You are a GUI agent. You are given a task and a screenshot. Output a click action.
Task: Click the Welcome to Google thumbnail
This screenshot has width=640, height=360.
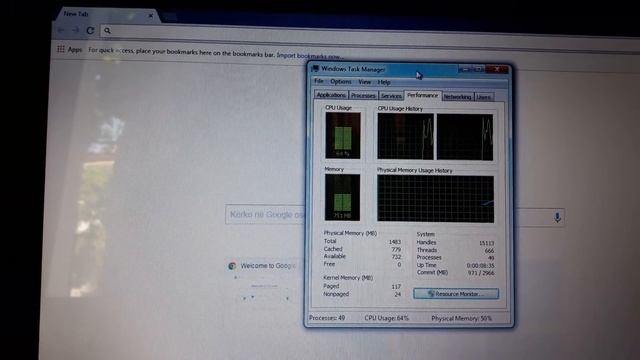tap(264, 282)
